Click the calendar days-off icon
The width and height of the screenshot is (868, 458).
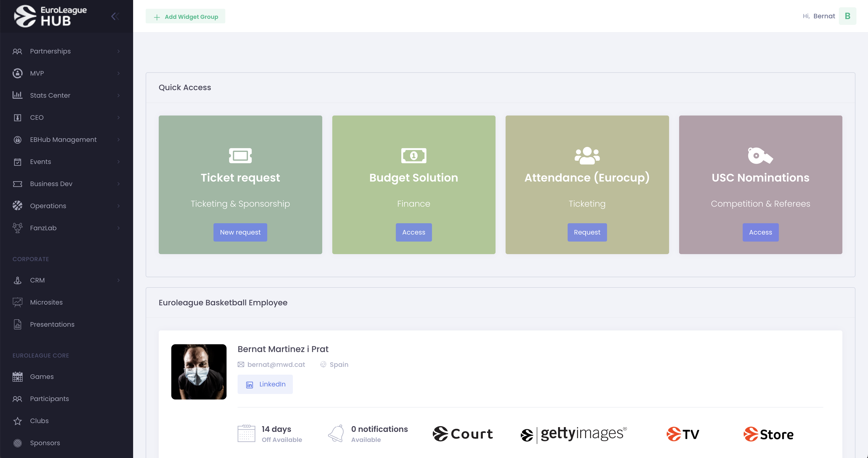[x=246, y=433]
